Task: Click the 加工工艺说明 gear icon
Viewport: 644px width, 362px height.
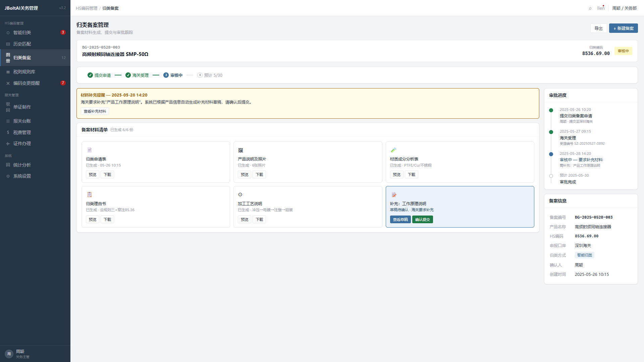Action: (240, 194)
